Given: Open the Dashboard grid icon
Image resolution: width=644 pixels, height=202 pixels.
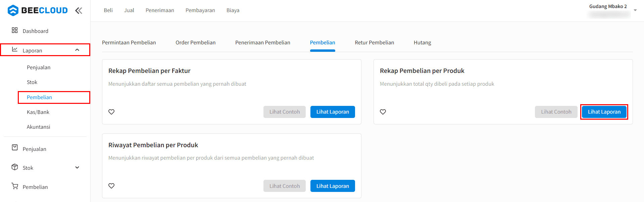Looking at the screenshot, I should coord(15,30).
